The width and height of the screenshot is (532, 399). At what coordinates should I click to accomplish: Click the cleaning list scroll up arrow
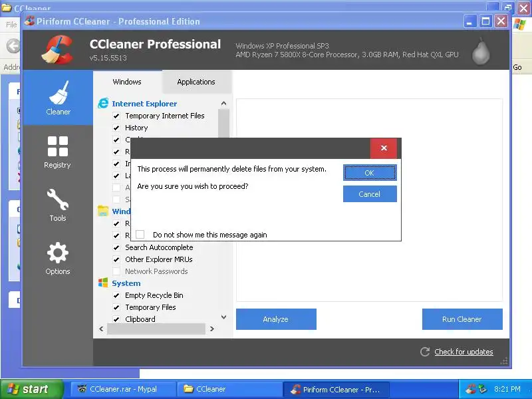[x=223, y=103]
